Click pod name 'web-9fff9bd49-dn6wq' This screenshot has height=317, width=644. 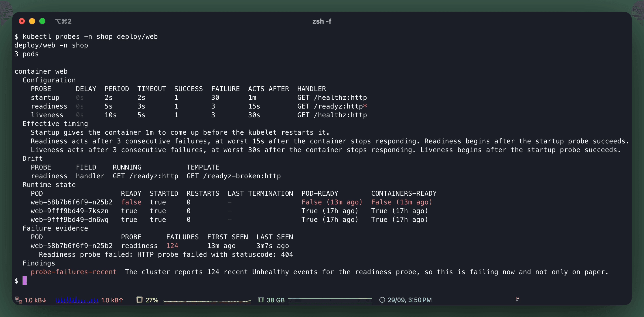[69, 220]
